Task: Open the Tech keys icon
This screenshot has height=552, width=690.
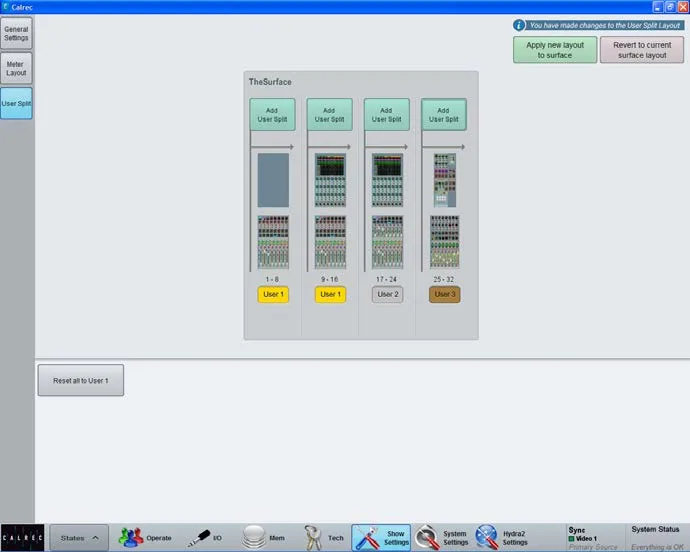Action: click(313, 537)
